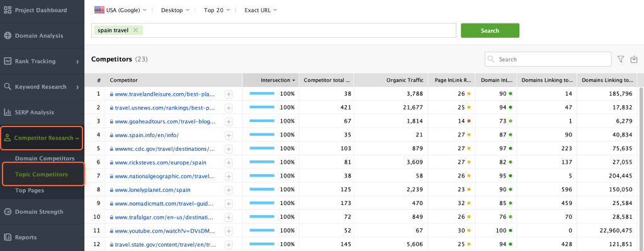Screen dimensions: 644x251
Task: Click the Intersection bar for youtube.com row
Action: point(262,231)
